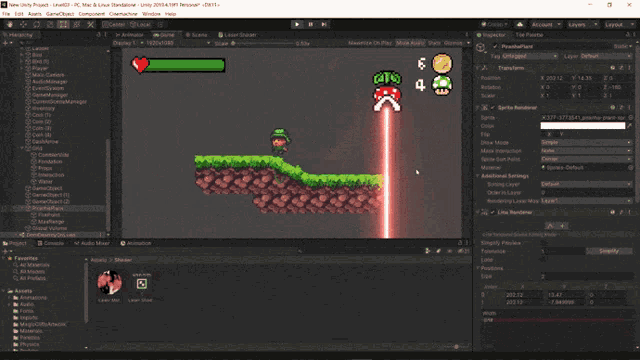Collapse the Grid object in Hierarchy
640x360 pixels.
click(22, 148)
